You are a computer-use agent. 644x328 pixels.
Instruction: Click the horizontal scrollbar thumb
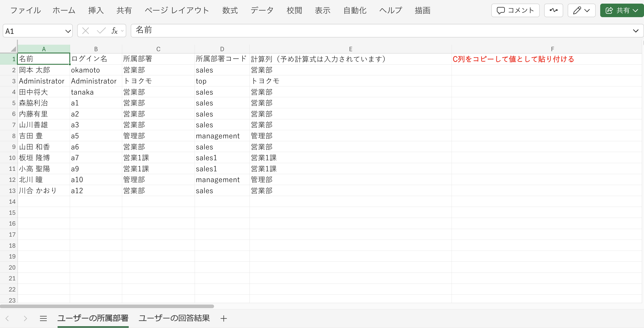pyautogui.click(x=107, y=306)
